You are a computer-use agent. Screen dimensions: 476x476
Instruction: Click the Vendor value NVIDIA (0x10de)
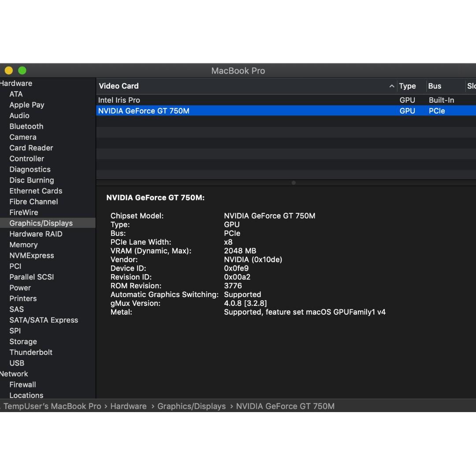point(253,260)
